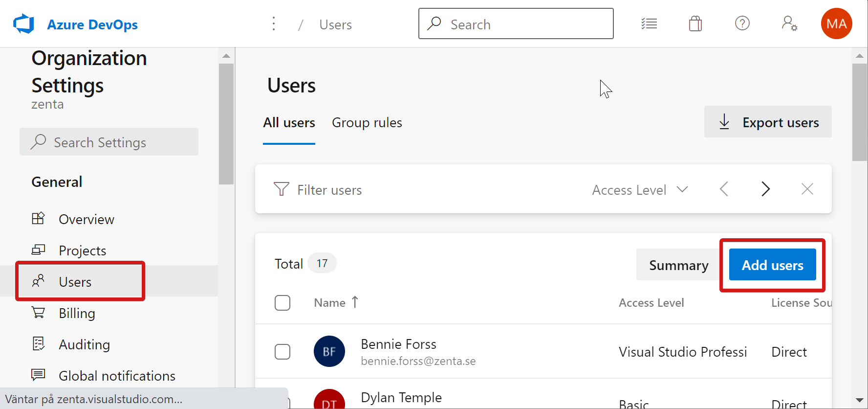Click the Total 17 count badge

click(x=322, y=263)
